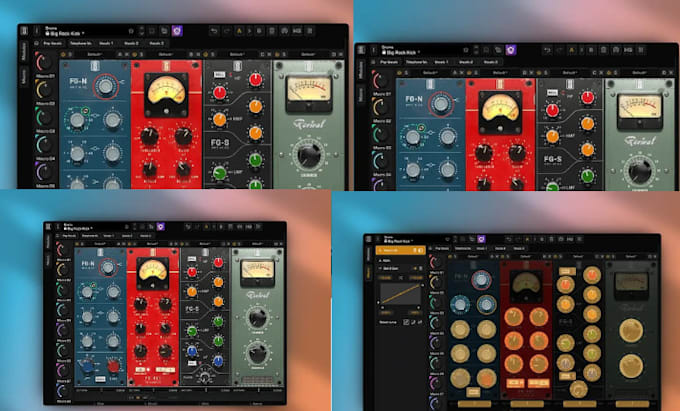The image size is (680, 411).
Task: Open Macro side tab in top-left window
Action: 24,75
